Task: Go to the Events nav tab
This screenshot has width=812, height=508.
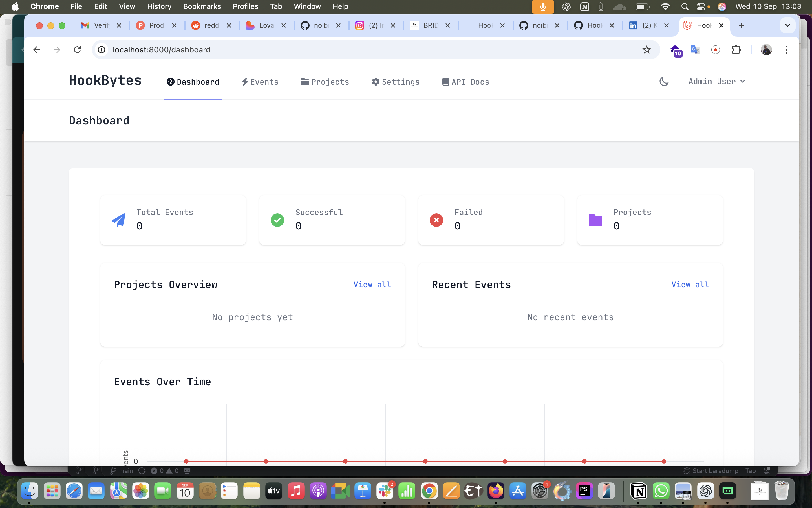Action: tap(260, 82)
